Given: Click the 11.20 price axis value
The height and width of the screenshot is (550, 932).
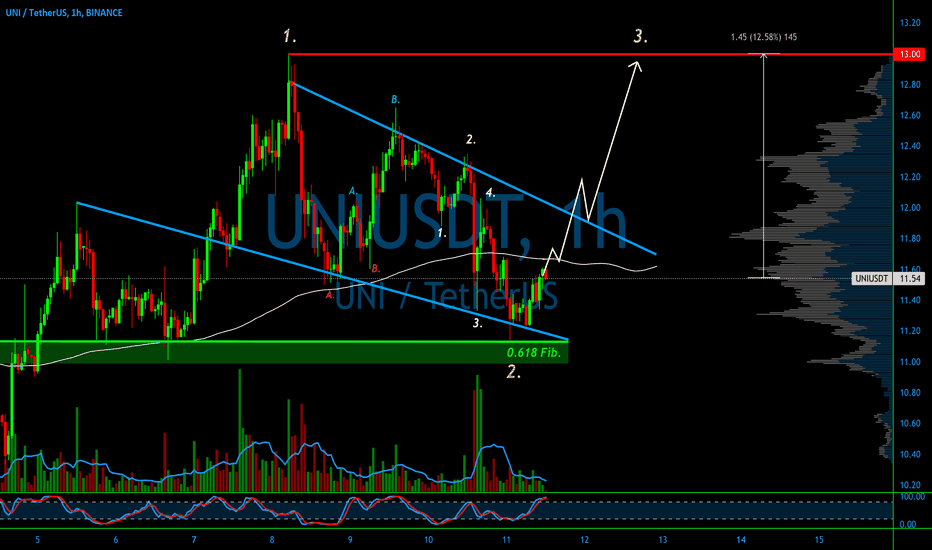Looking at the screenshot, I should coord(909,331).
